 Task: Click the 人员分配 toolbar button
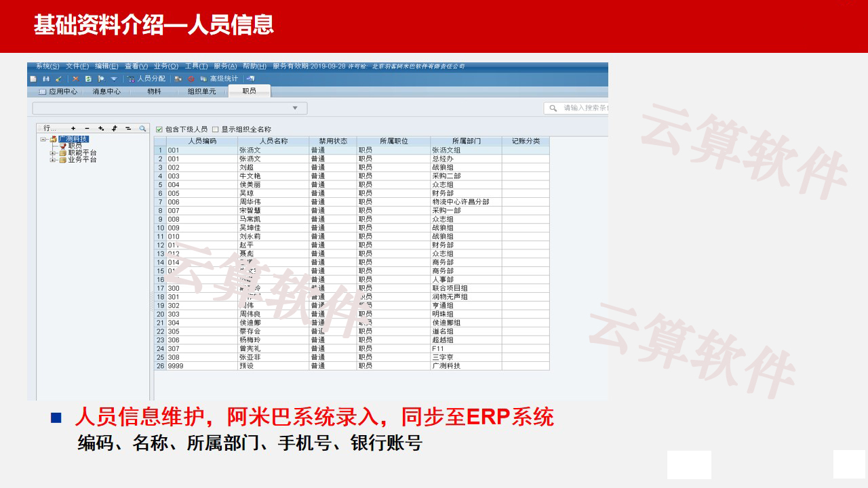pyautogui.click(x=146, y=79)
